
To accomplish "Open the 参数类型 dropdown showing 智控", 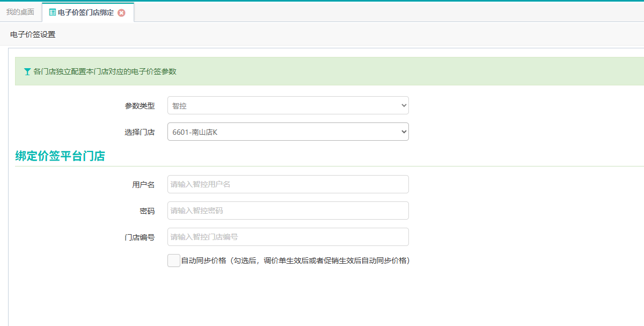I will (288, 105).
